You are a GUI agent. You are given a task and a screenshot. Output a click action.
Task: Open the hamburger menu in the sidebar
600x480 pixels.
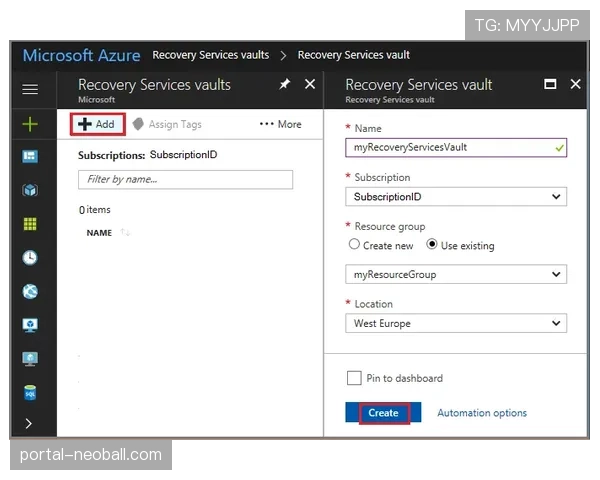click(x=30, y=89)
